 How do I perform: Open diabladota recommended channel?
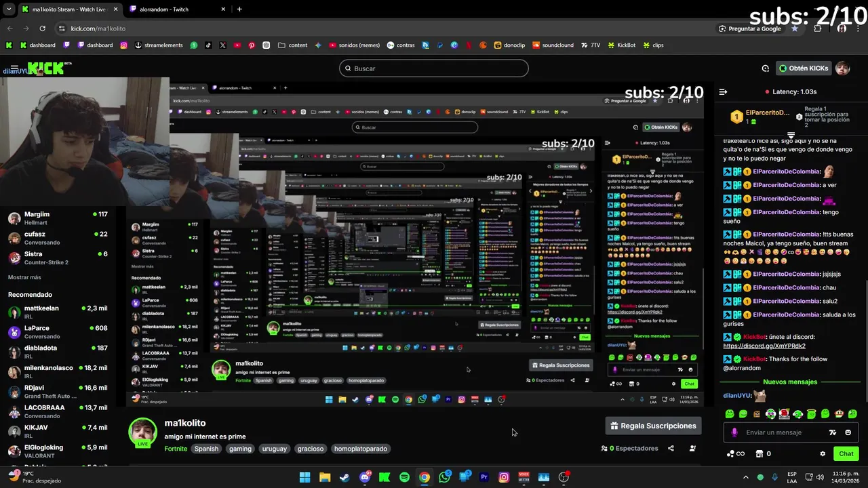point(58,352)
